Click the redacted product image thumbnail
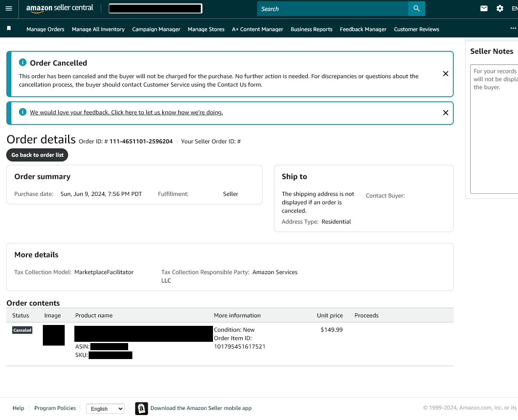518x420 pixels. click(54, 335)
